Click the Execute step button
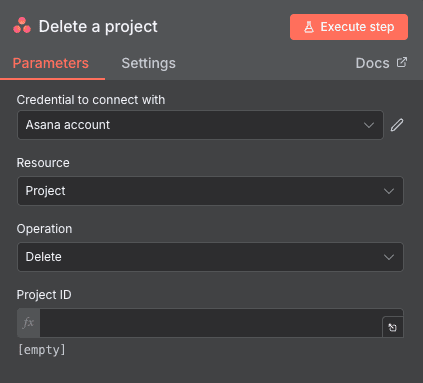 click(349, 27)
